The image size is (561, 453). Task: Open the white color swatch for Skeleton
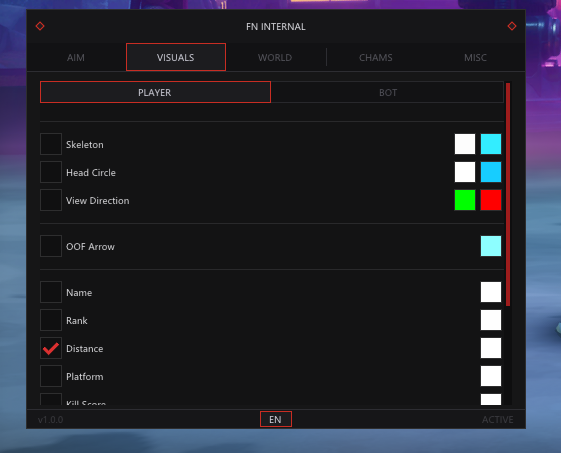coord(465,144)
